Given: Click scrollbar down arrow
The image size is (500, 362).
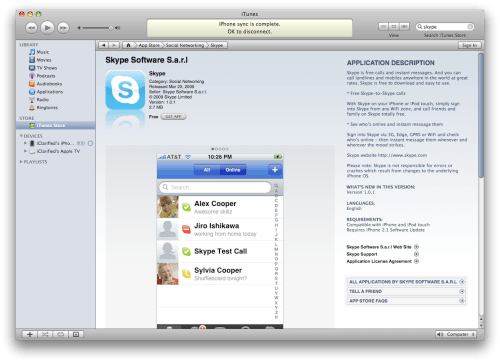Looking at the screenshot, I should point(481,325).
